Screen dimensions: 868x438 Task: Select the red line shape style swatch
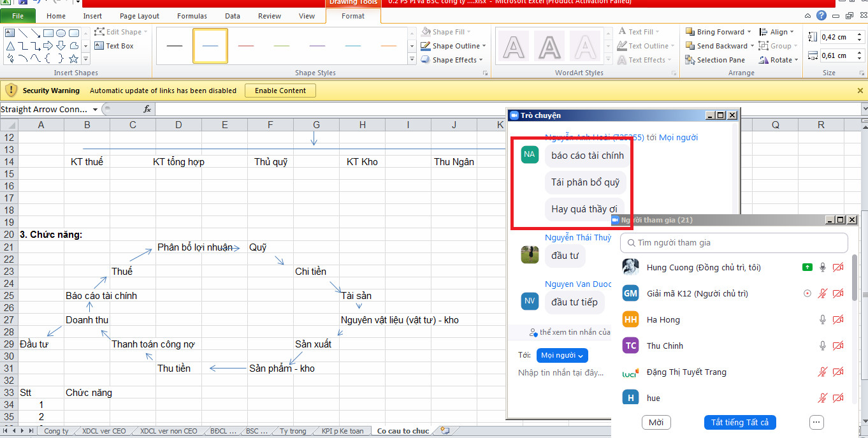point(246,46)
